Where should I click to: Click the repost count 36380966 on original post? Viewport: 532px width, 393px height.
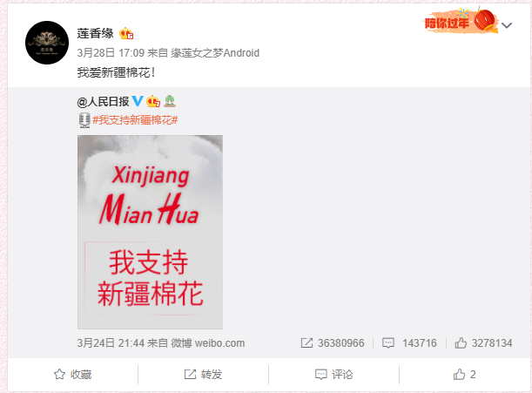tap(333, 343)
